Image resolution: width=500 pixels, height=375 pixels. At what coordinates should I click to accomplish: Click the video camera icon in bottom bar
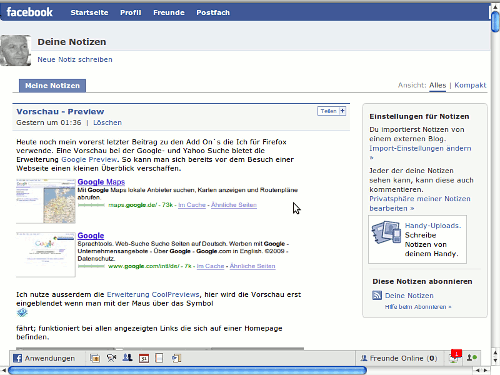[111, 358]
